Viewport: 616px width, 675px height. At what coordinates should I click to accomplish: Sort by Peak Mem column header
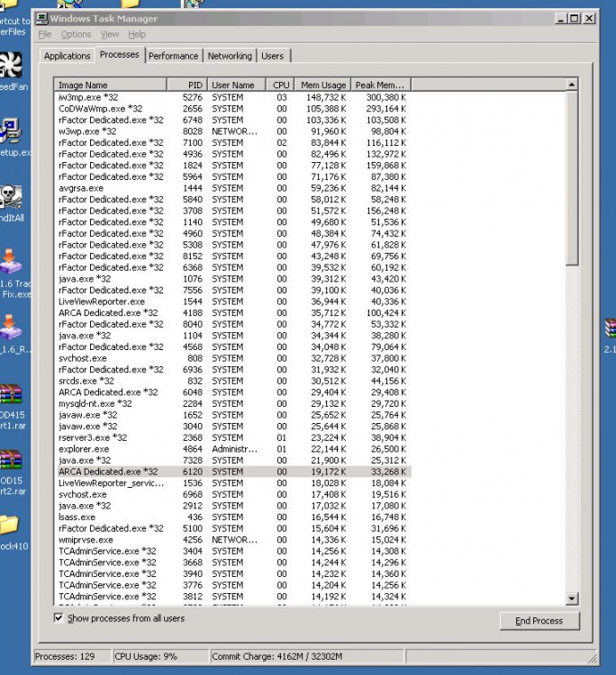381,85
